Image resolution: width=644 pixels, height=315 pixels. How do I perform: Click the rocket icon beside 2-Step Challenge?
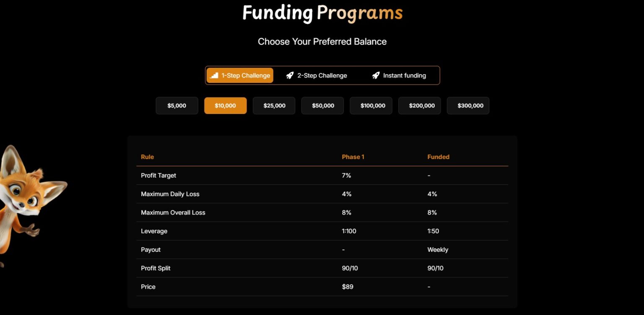tap(290, 75)
